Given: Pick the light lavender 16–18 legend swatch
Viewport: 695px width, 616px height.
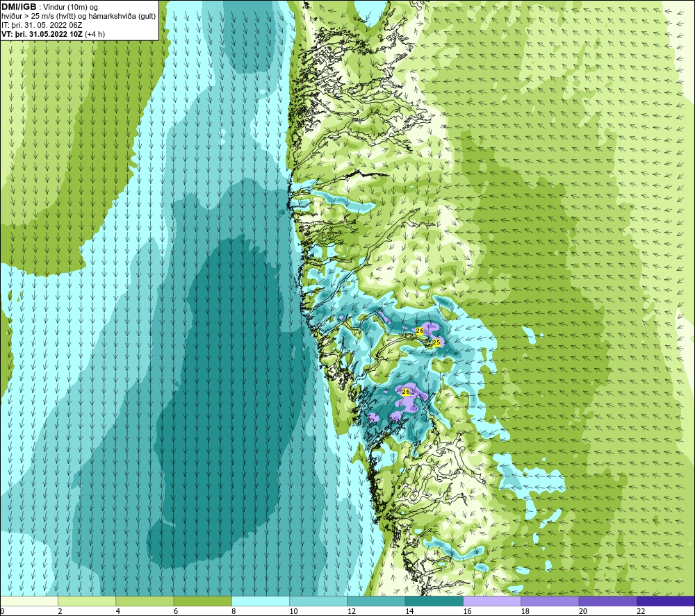Looking at the screenshot, I should point(492,601).
